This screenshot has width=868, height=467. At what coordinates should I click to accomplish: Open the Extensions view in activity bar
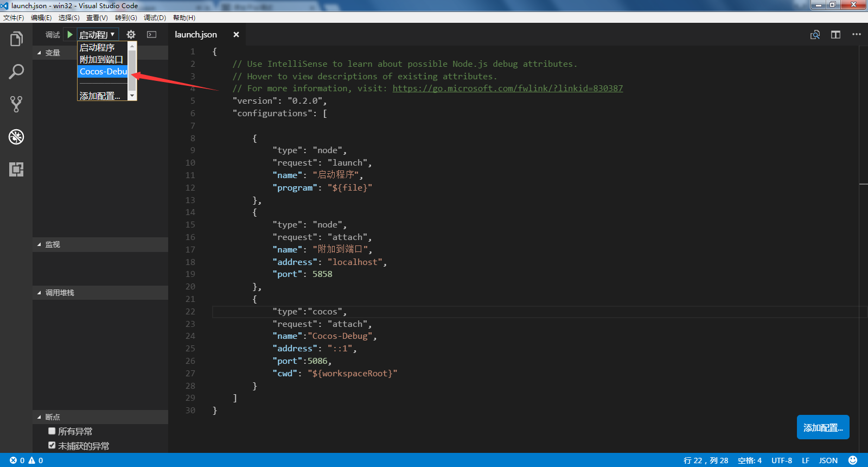click(16, 169)
